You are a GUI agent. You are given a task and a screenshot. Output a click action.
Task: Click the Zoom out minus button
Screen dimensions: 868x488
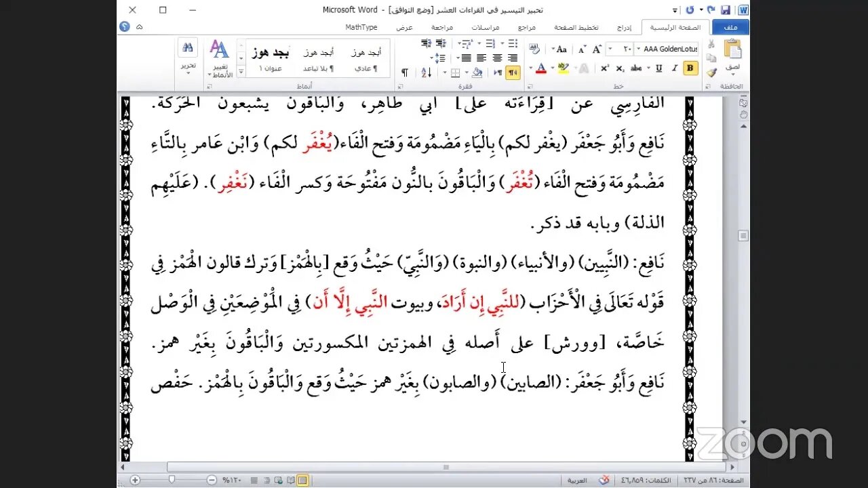point(212,480)
